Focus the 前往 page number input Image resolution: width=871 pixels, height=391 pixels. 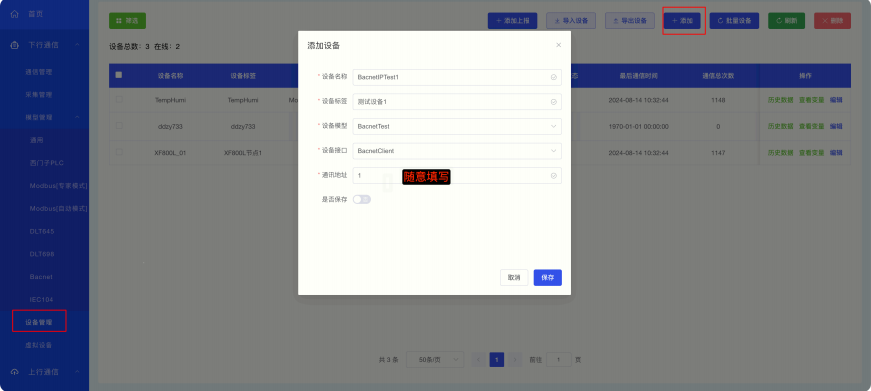tap(559, 359)
